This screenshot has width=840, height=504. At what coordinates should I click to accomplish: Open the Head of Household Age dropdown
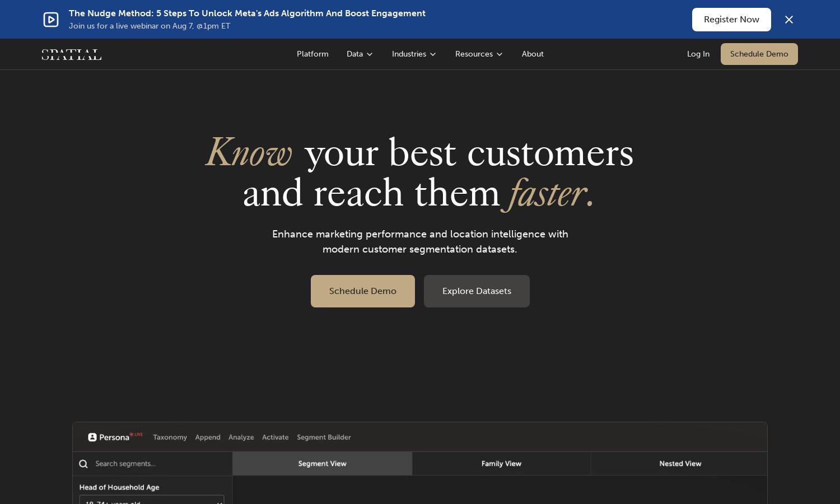152,500
